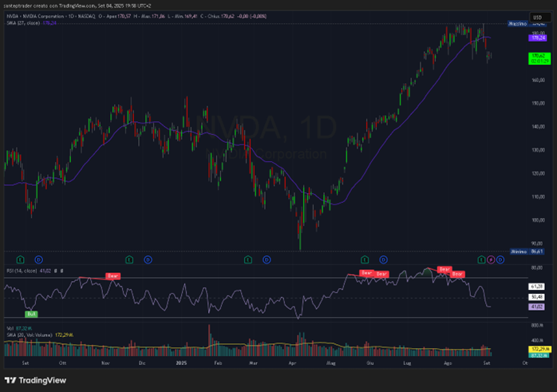Click the 2025 label on time axis
Screen dimensions: 557x392
pos(181,362)
